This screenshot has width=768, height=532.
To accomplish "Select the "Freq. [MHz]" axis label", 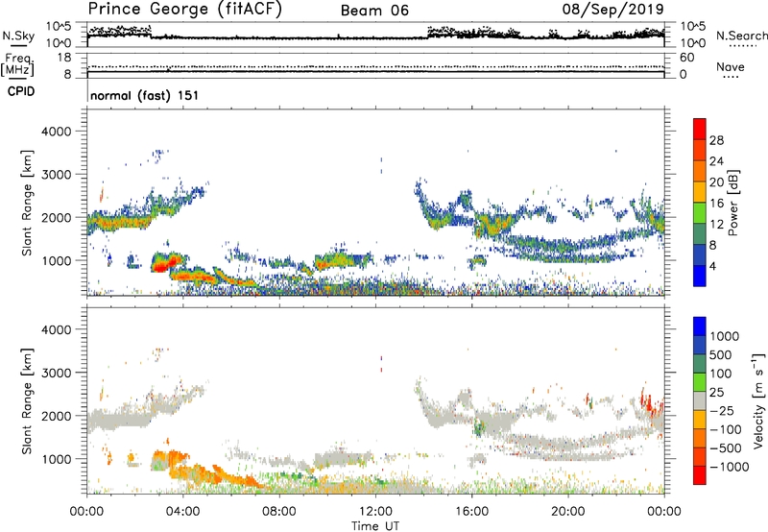I will click(x=17, y=64).
